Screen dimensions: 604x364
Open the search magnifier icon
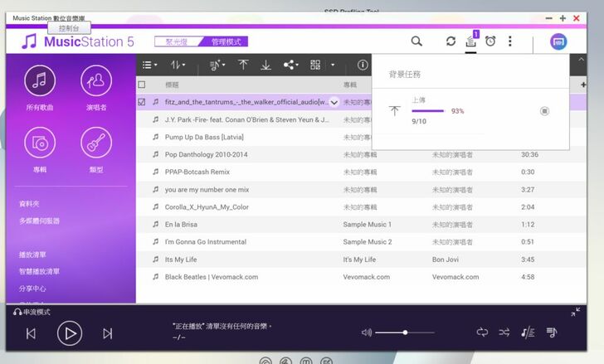416,41
